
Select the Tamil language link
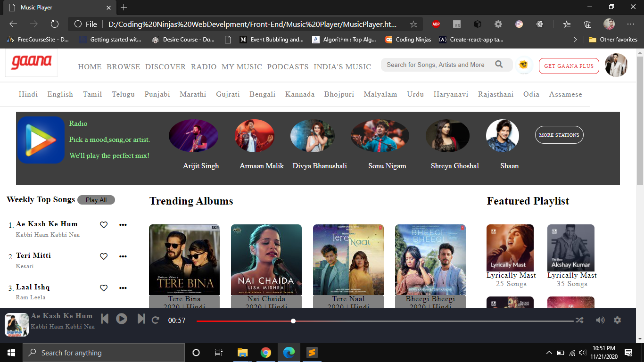(92, 94)
